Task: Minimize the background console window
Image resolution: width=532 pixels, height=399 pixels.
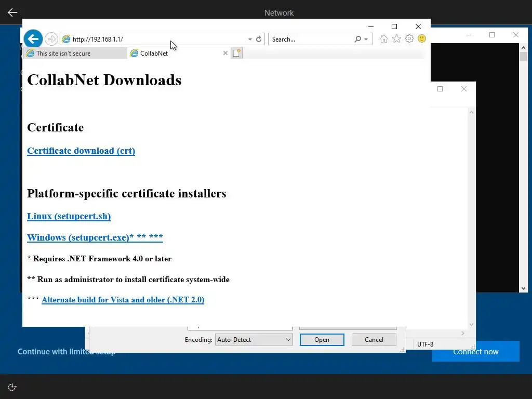Action: pyautogui.click(x=469, y=35)
